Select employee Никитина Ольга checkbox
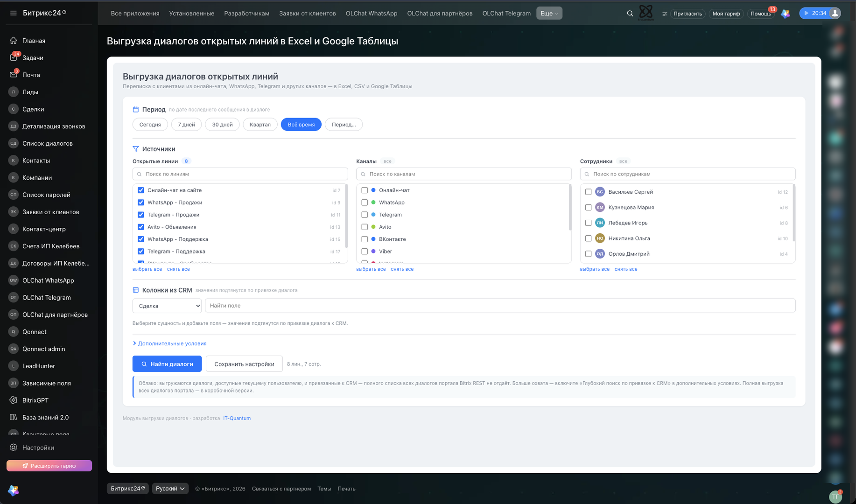 click(589, 238)
